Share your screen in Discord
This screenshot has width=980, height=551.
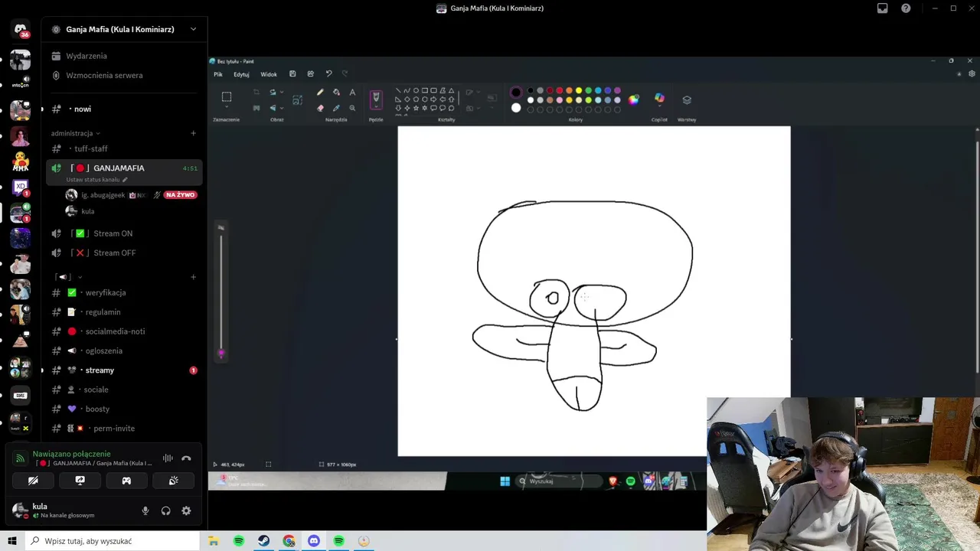pyautogui.click(x=80, y=481)
